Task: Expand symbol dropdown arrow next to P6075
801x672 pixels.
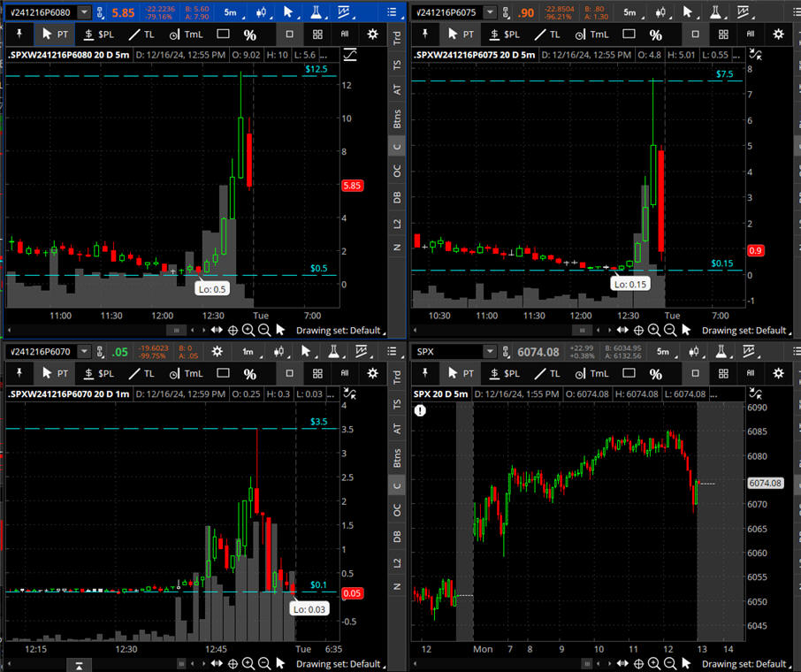Action: [491, 12]
